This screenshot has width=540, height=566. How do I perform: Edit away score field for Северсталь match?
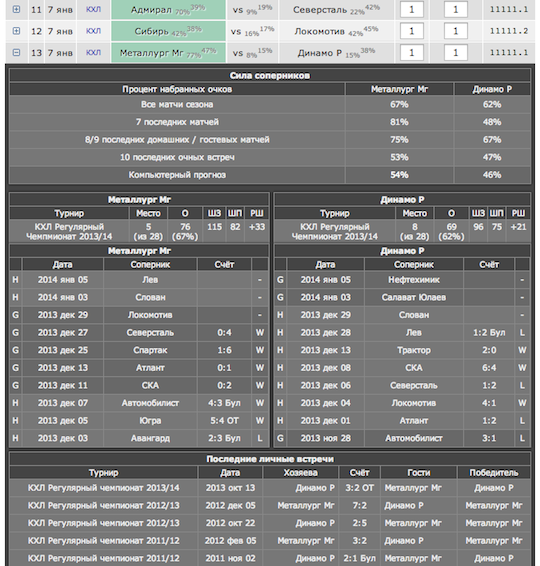(x=456, y=10)
